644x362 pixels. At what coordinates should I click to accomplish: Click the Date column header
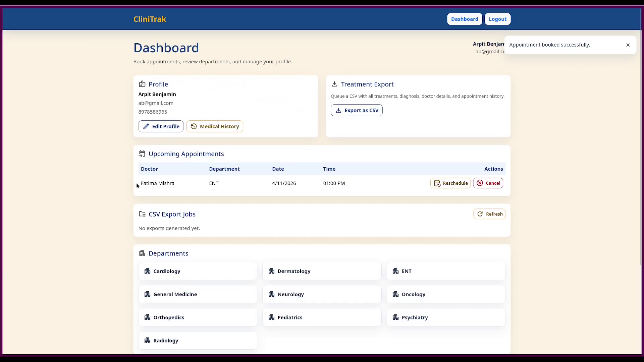(x=278, y=169)
